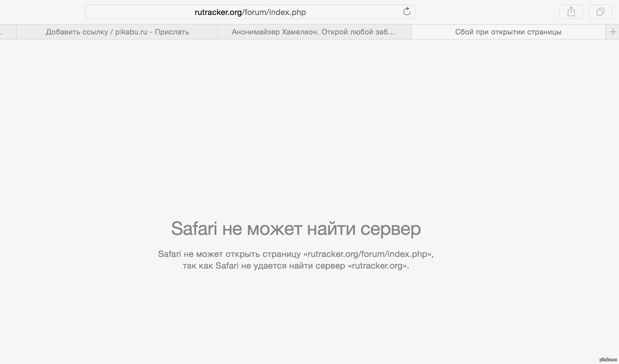Show all tabs overview icon
Viewport: 619px width, 364px height.
point(600,12)
